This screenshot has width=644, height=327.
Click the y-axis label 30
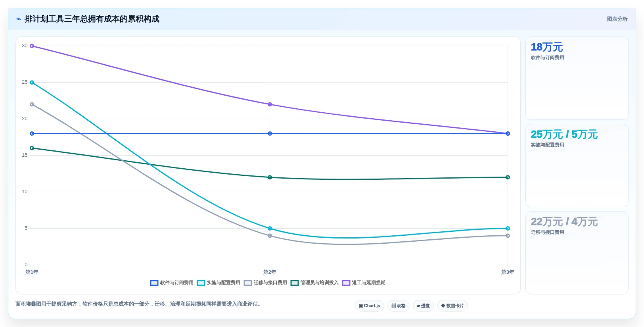coord(25,46)
